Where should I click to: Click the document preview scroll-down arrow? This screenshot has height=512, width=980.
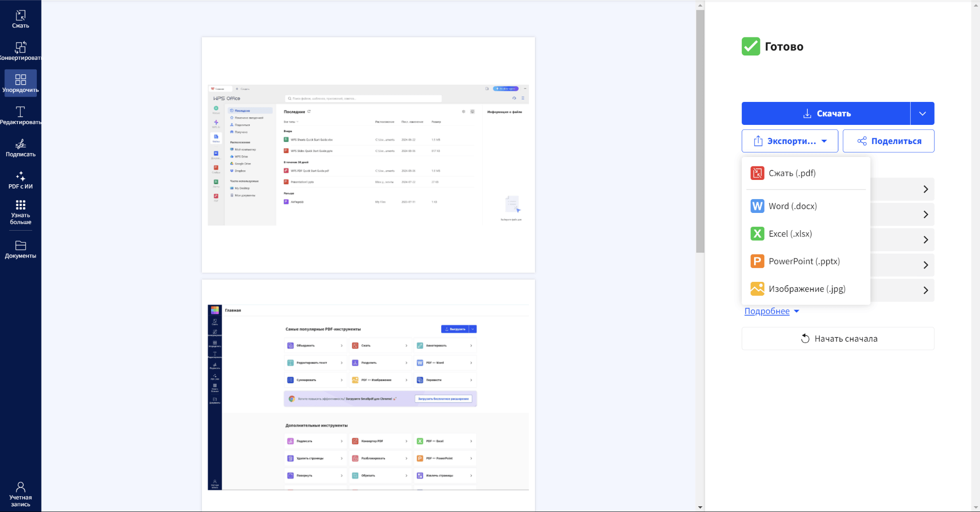click(x=700, y=507)
